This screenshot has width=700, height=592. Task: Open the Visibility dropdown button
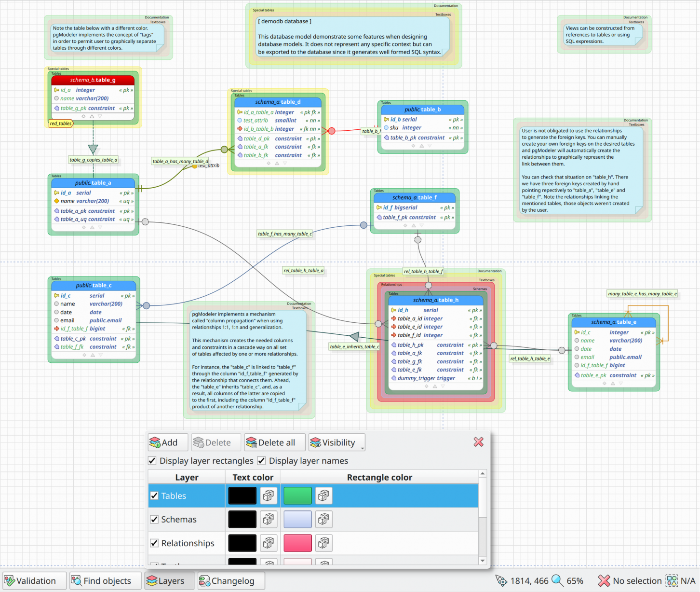point(337,442)
